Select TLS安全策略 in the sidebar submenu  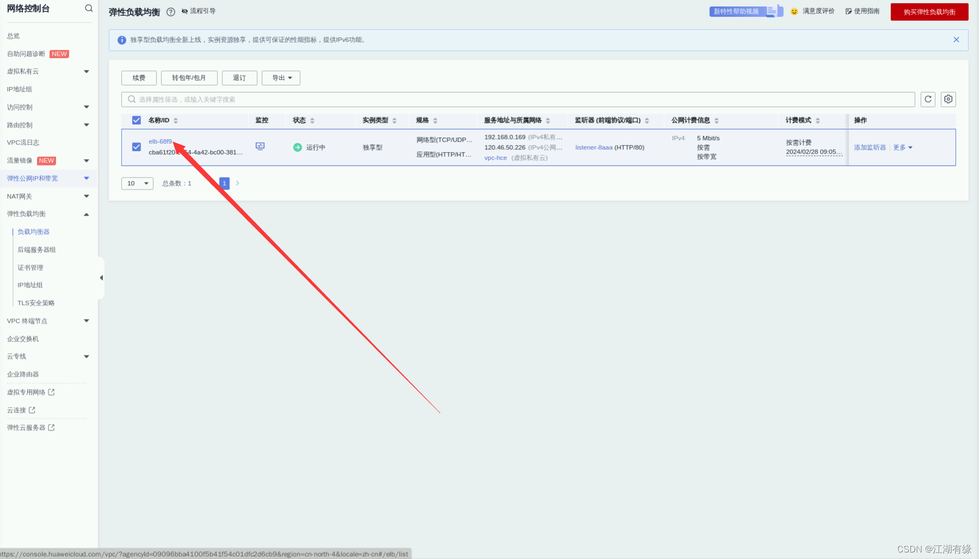36,303
